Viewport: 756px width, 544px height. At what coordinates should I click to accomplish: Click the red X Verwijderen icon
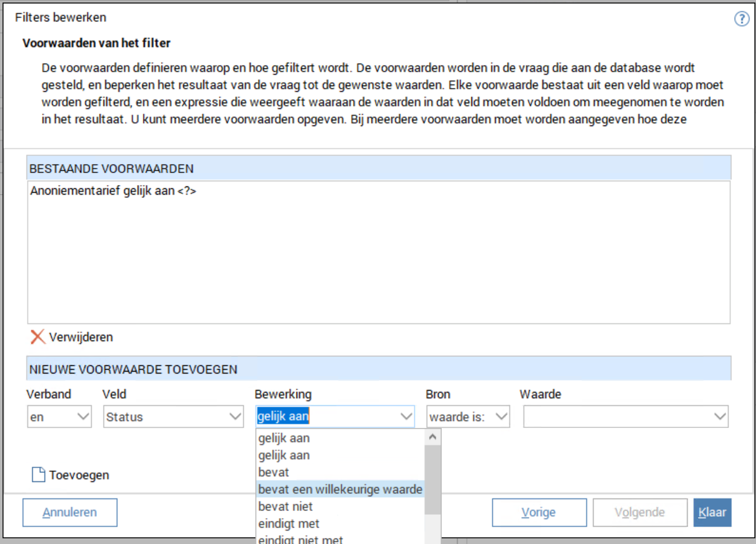tap(38, 337)
